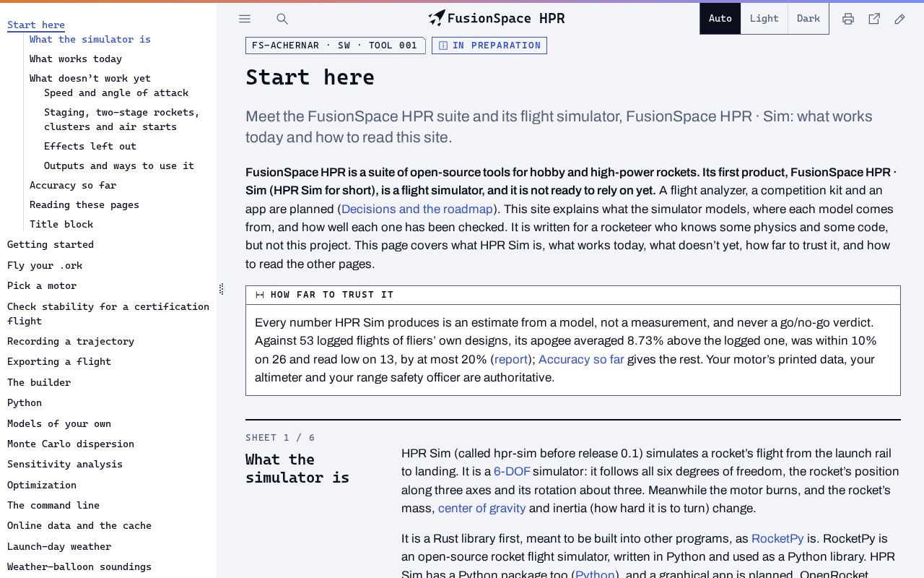Image resolution: width=924 pixels, height=578 pixels.
Task: Open the 'Recording a trajectory' page
Action: click(x=71, y=341)
